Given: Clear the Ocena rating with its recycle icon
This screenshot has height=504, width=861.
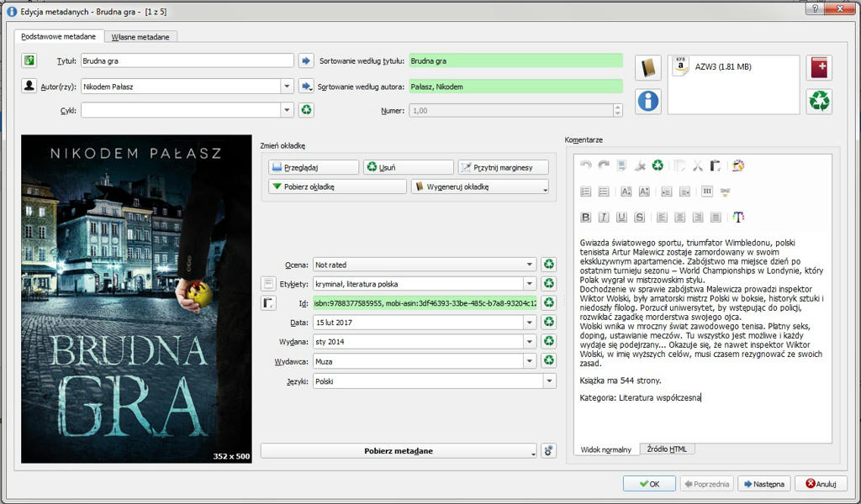Looking at the screenshot, I should point(548,265).
